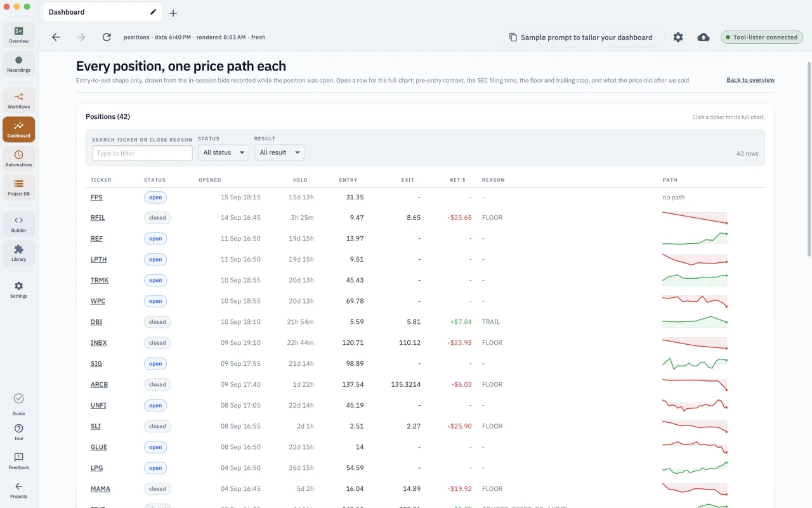Click the NET $ column header
Image resolution: width=812 pixels, height=508 pixels.
click(457, 180)
